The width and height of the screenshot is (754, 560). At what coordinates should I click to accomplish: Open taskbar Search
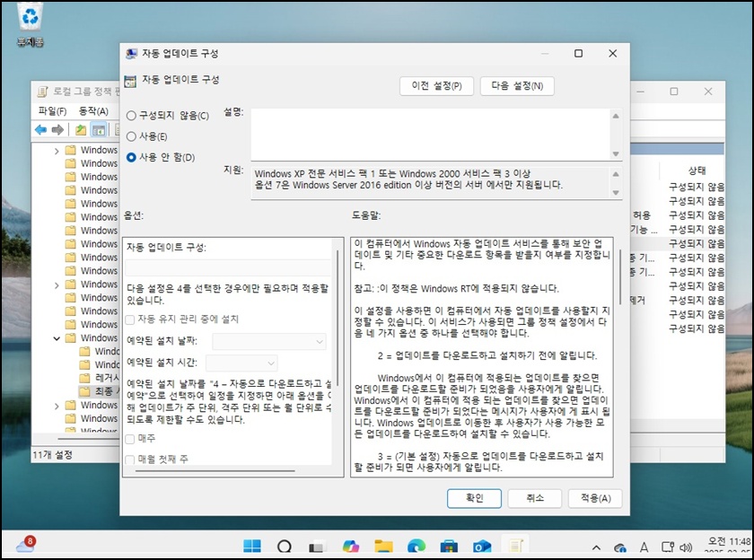(x=285, y=547)
